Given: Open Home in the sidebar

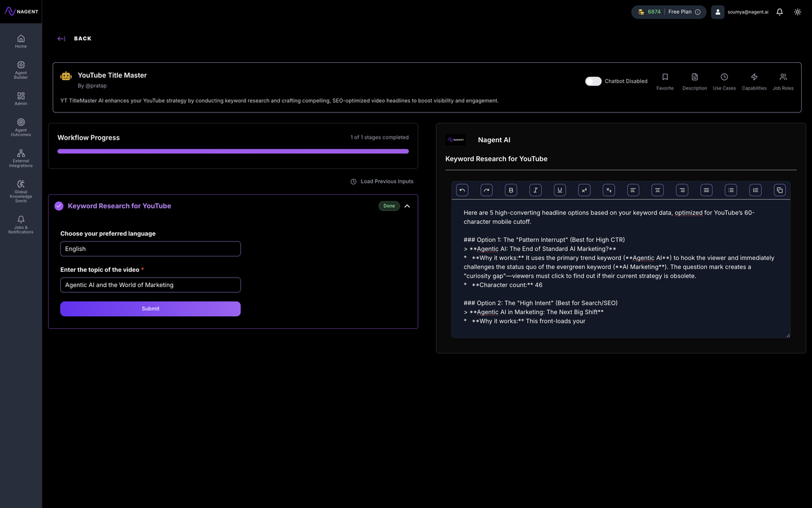Looking at the screenshot, I should click(x=21, y=41).
